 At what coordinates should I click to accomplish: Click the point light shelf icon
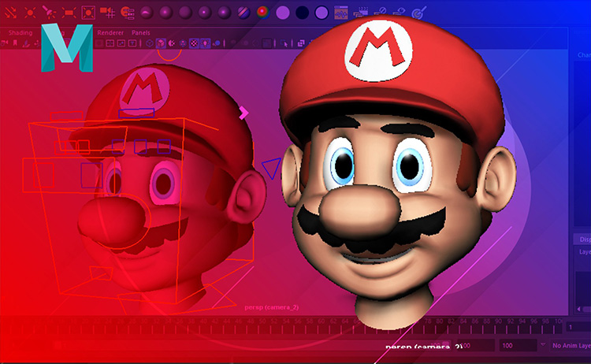click(x=30, y=13)
